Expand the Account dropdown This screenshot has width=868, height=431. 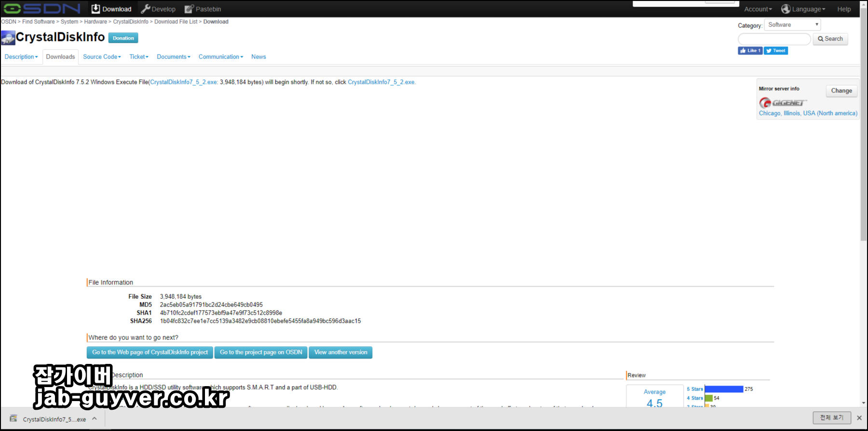758,9
